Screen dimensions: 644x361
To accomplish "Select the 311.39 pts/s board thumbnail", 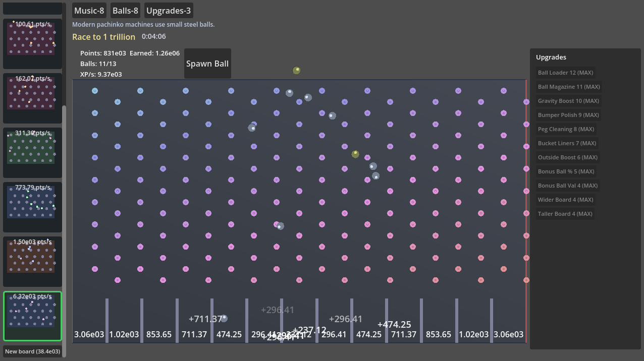I will [32, 152].
